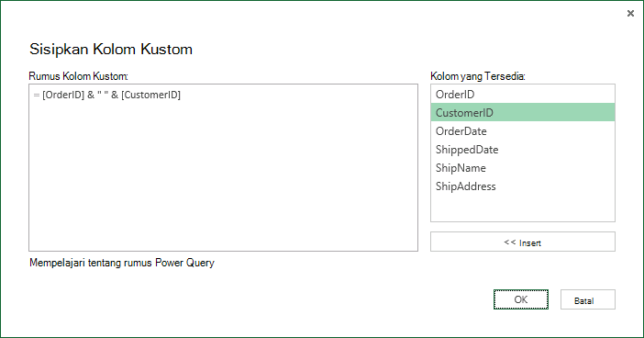Select ShipName in available columns list

coord(523,168)
